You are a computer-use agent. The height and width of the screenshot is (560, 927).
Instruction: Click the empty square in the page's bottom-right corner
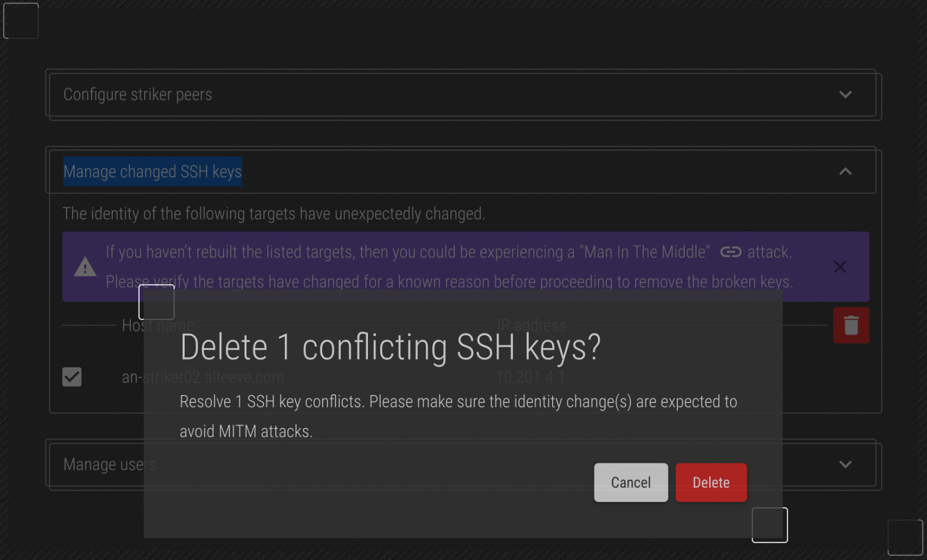905,537
